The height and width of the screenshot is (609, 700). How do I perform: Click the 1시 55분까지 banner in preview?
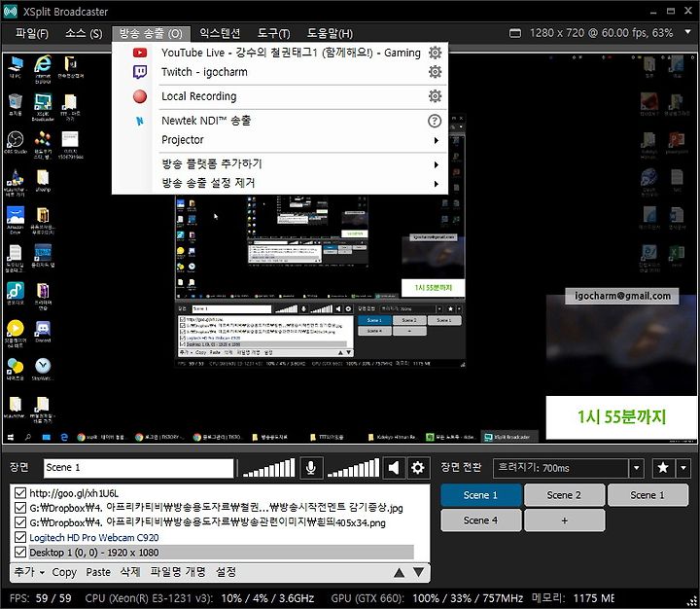(621, 417)
